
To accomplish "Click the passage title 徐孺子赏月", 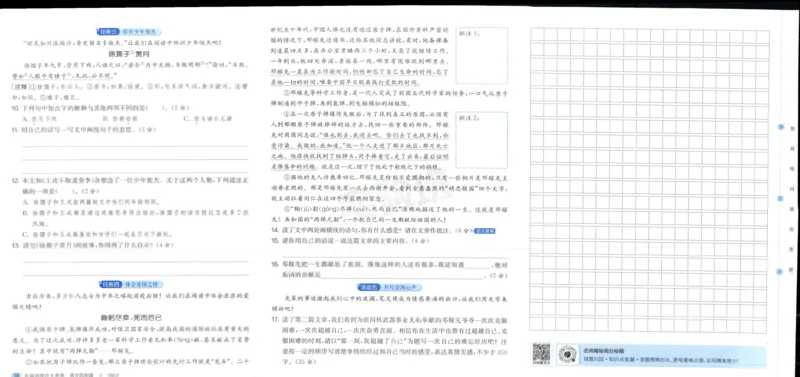I will click(128, 54).
